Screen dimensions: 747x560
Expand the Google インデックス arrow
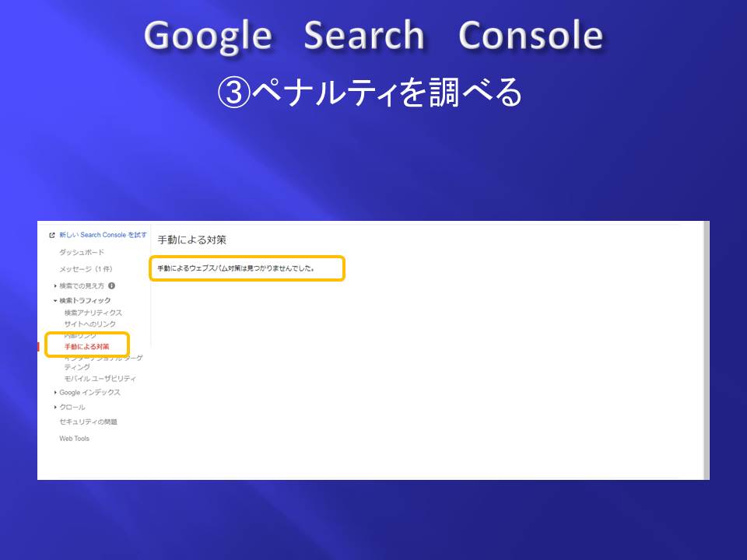pos(55,392)
